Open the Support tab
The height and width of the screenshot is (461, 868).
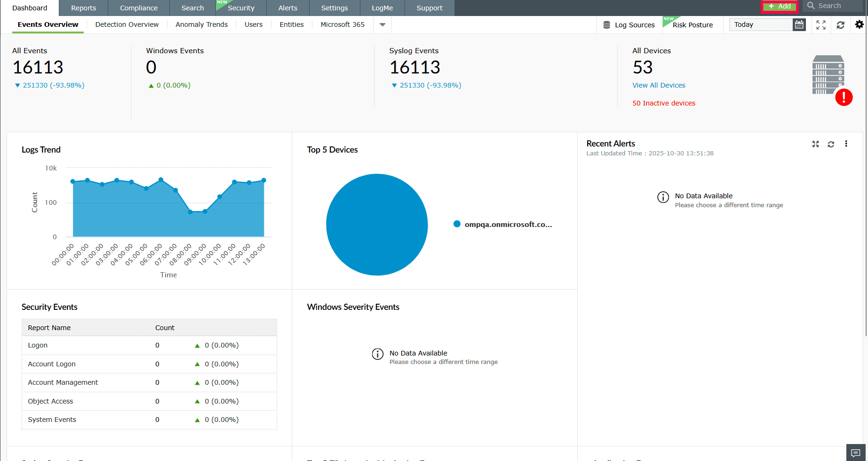(x=430, y=8)
